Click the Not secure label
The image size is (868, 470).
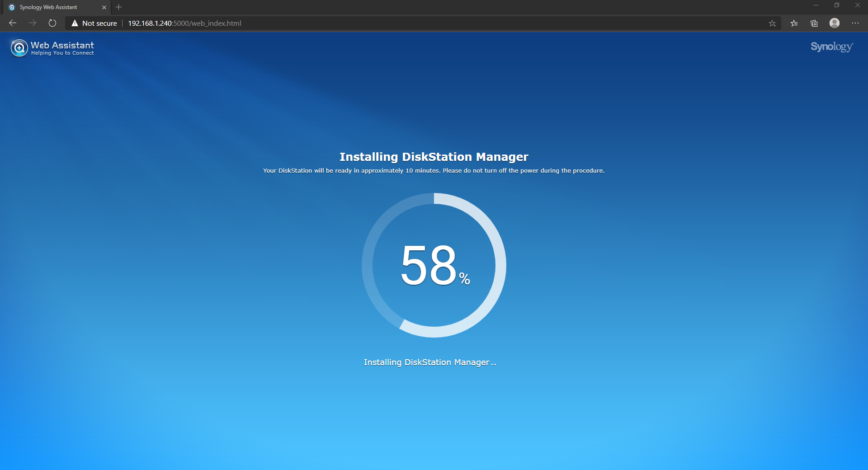(99, 23)
